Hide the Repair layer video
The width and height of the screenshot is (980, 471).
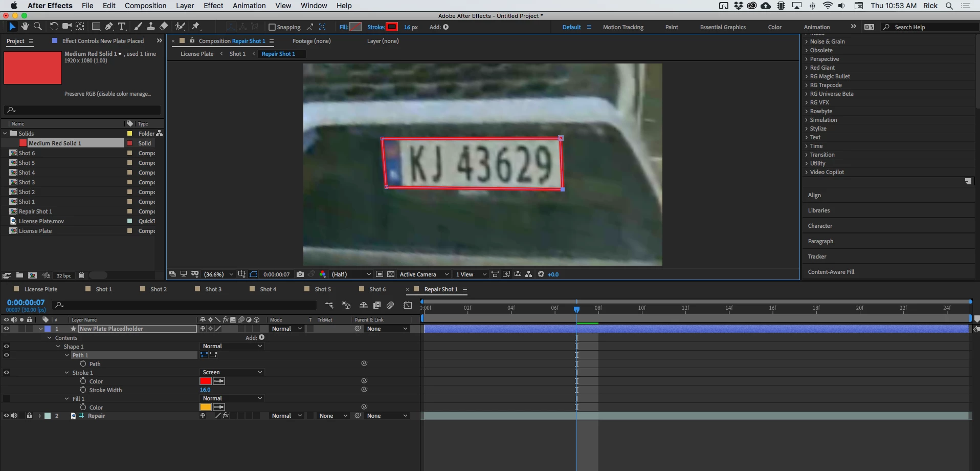tap(6, 416)
